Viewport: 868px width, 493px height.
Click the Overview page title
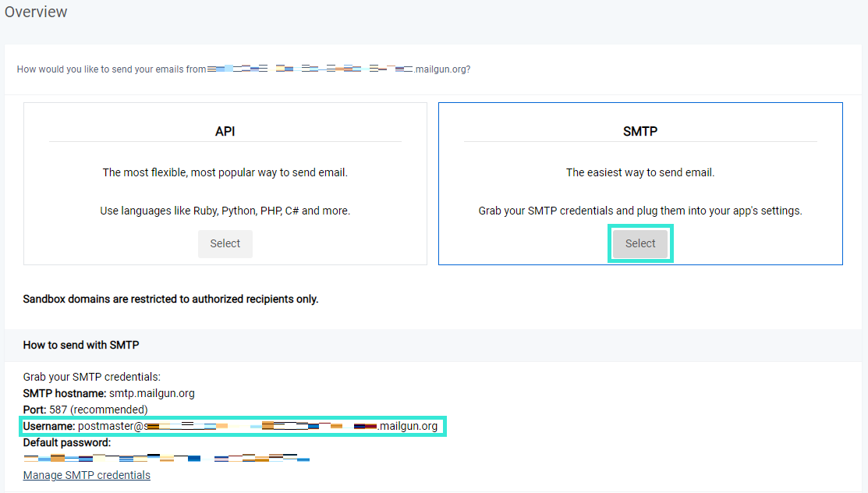[x=36, y=12]
